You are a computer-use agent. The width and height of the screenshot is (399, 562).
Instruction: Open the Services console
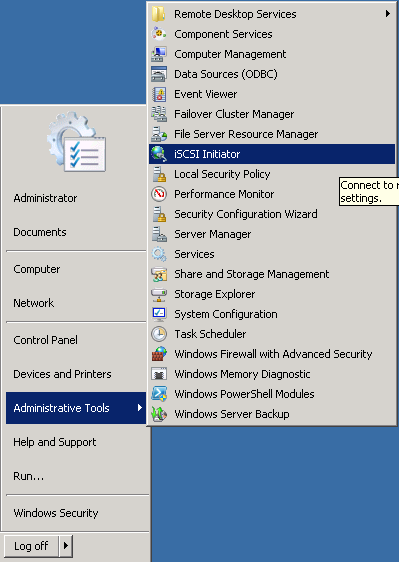(x=272, y=254)
